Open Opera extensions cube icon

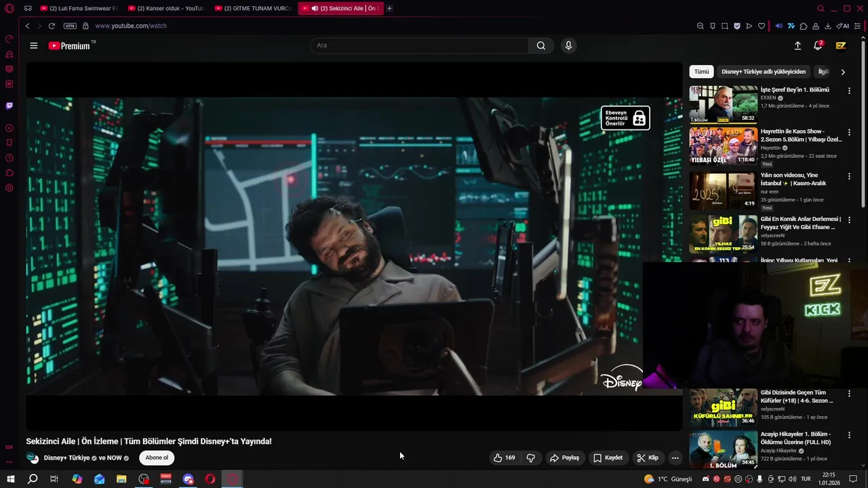pyautogui.click(x=804, y=26)
